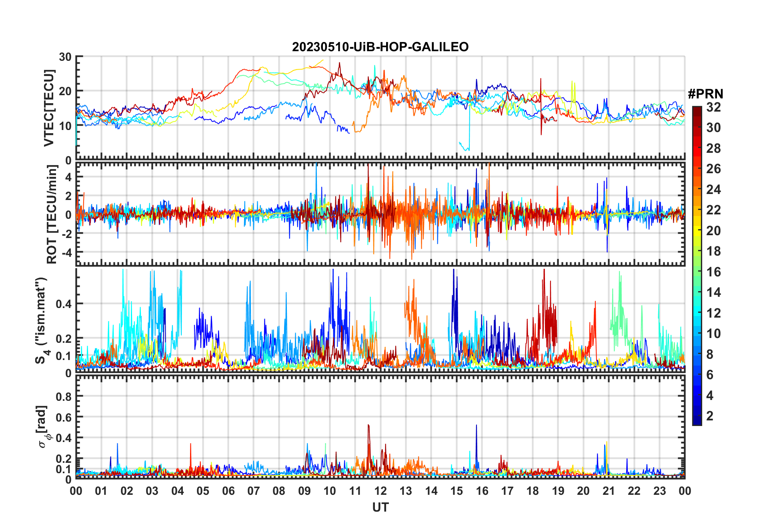
Task: Select the 24 label on the PRN colorbar
Action: 713,190
